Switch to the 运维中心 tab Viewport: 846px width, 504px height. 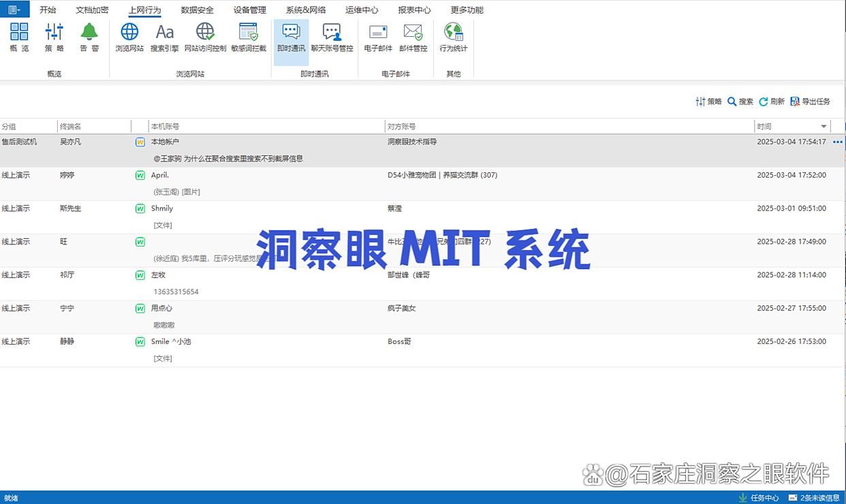click(362, 10)
